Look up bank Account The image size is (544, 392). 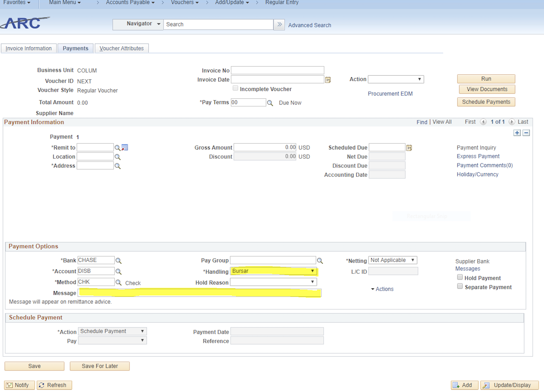118,271
